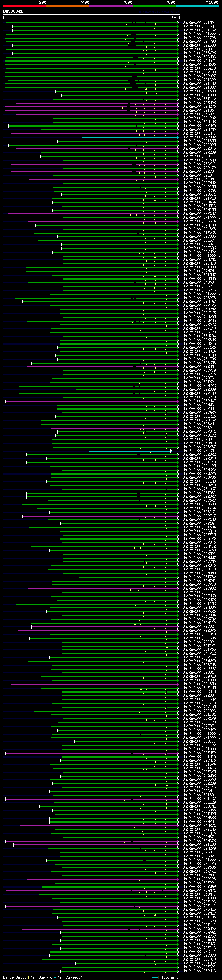Open hit UniRef100_Q43521
The width and height of the screenshot is (222, 980).
pyautogui.click(x=199, y=60)
